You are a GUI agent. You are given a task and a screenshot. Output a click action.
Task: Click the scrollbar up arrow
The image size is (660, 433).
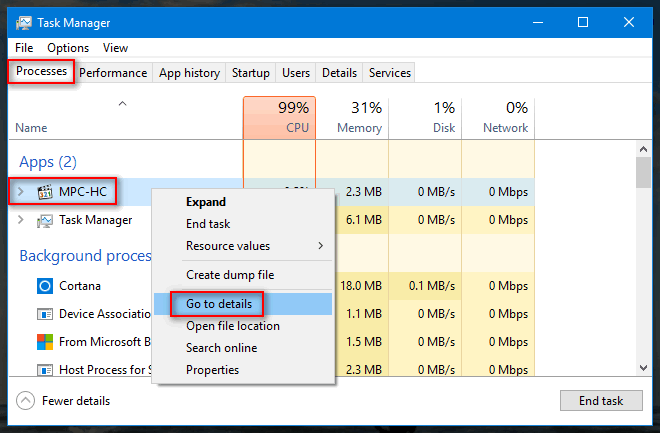(x=643, y=149)
